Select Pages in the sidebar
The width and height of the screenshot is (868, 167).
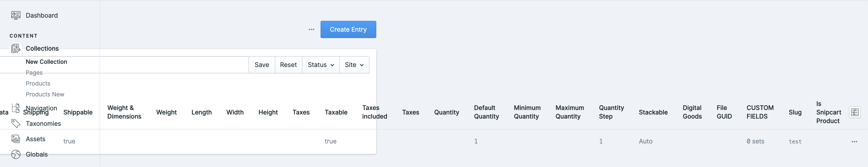click(34, 72)
